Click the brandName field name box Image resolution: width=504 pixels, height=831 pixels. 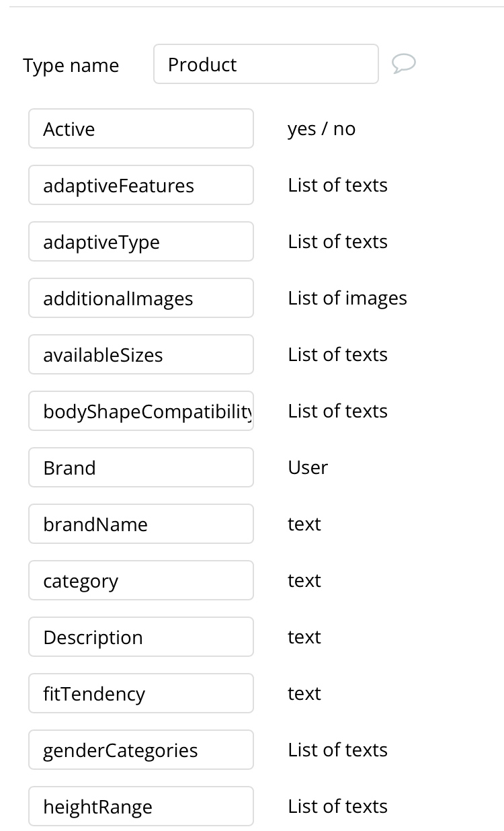[141, 524]
